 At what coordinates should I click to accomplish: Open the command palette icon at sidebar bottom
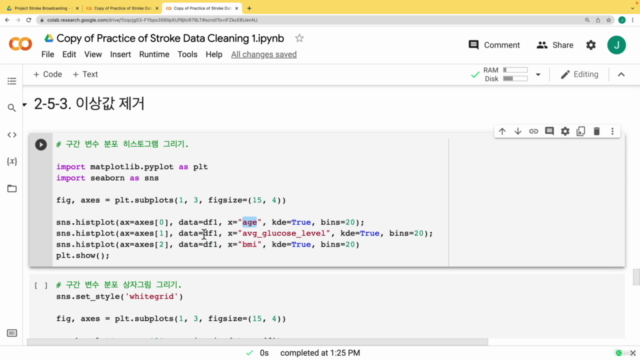point(12,333)
